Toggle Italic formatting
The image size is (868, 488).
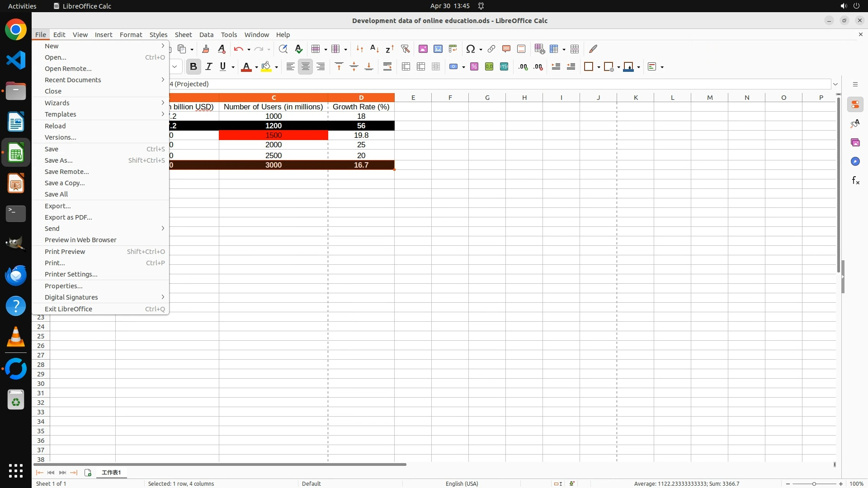click(208, 67)
